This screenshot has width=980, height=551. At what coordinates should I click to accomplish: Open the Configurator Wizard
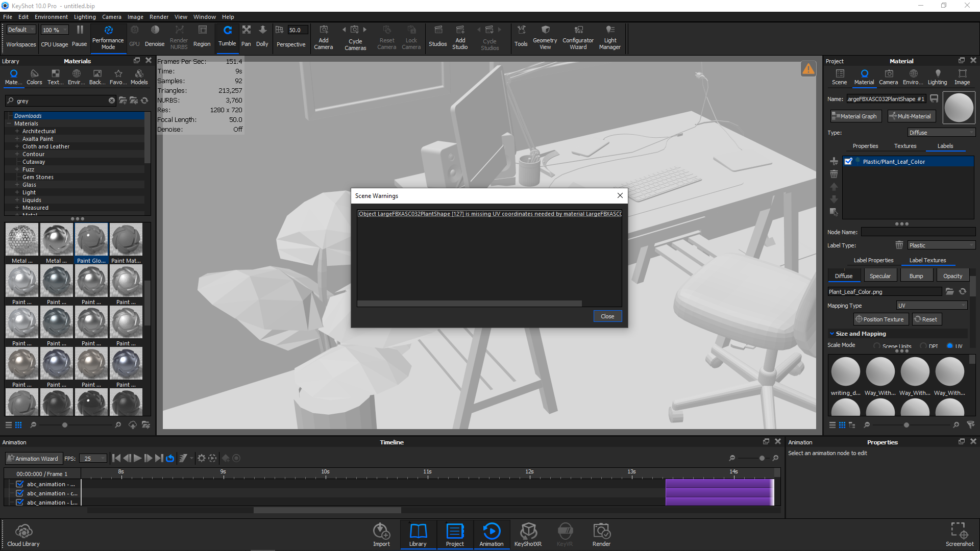pos(577,37)
